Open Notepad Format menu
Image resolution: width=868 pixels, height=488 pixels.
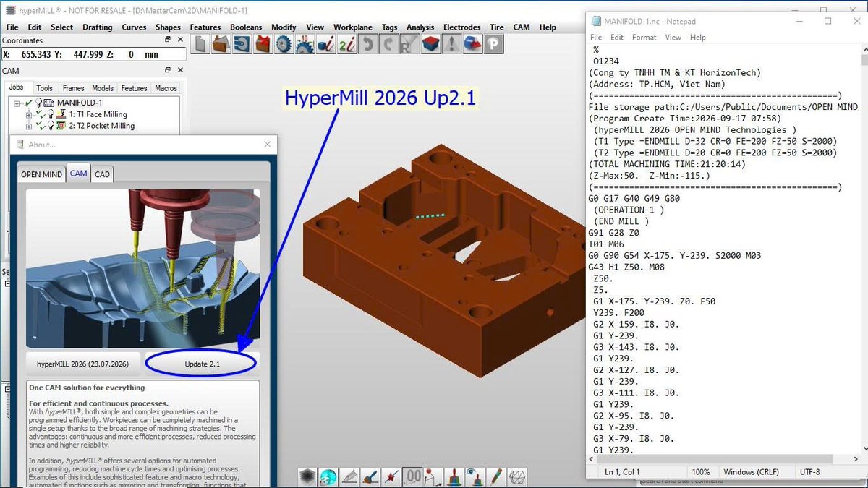tap(644, 38)
